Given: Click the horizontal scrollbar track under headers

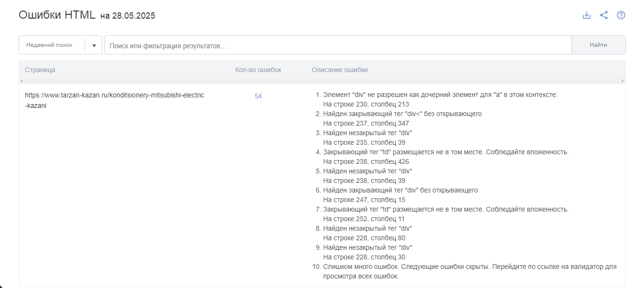Looking at the screenshot, I should coord(322,81).
